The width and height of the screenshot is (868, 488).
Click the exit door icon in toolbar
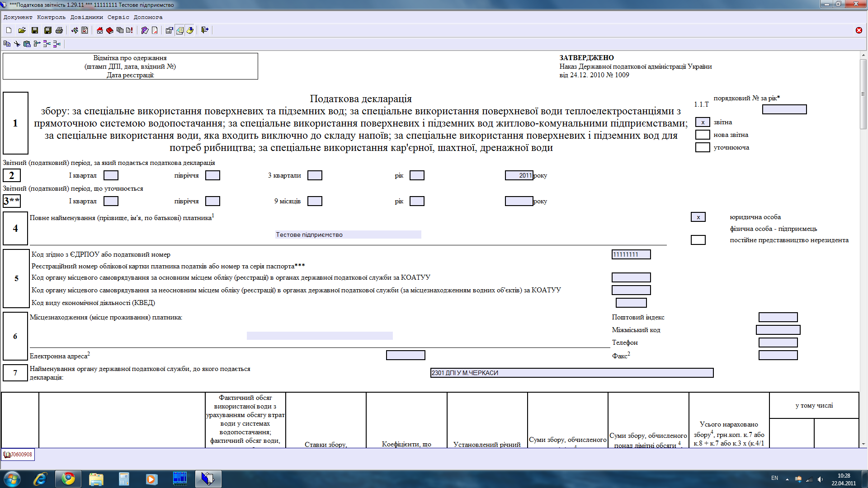coord(205,30)
